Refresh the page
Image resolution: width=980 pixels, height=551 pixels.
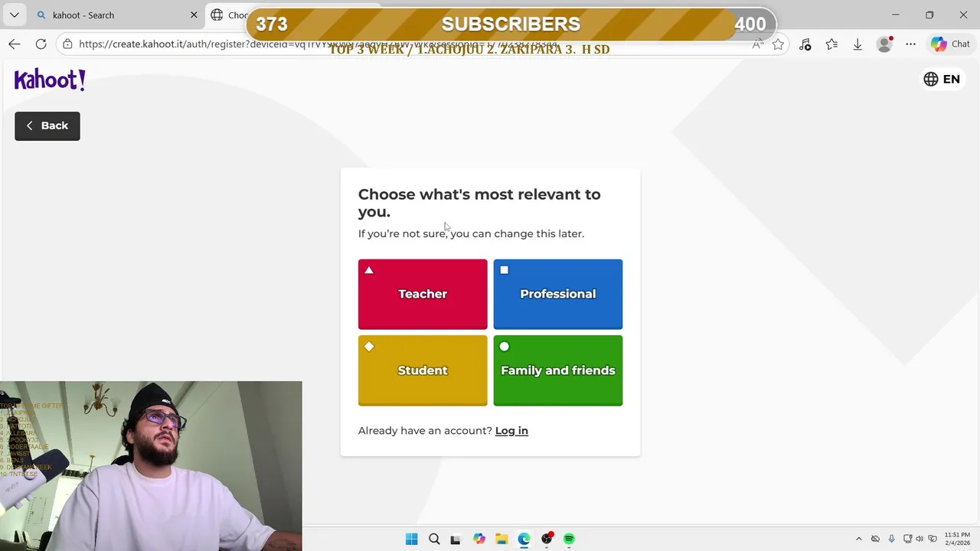point(41,44)
